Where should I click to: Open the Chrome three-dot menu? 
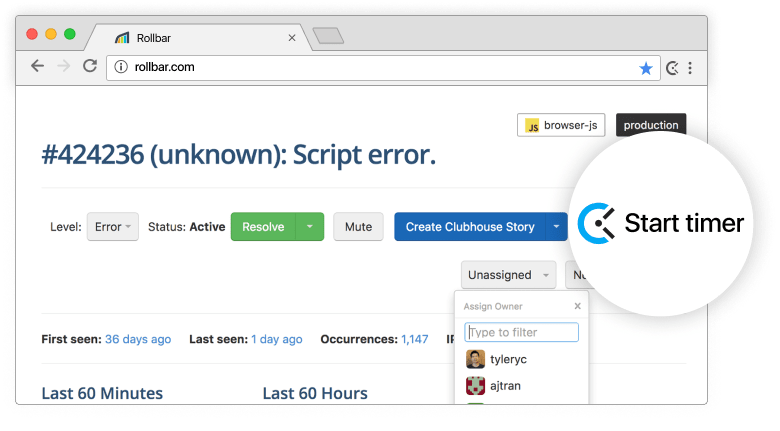690,68
